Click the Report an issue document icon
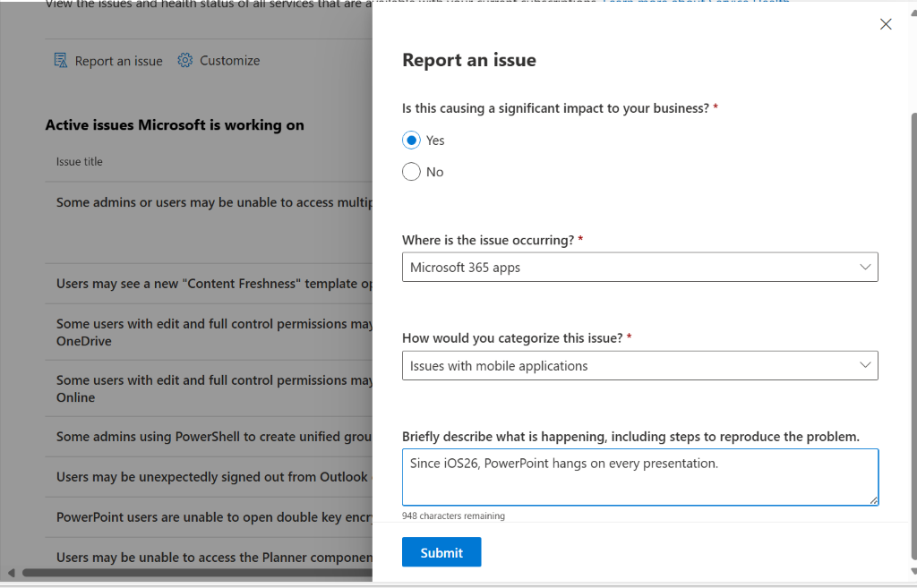 pos(61,60)
